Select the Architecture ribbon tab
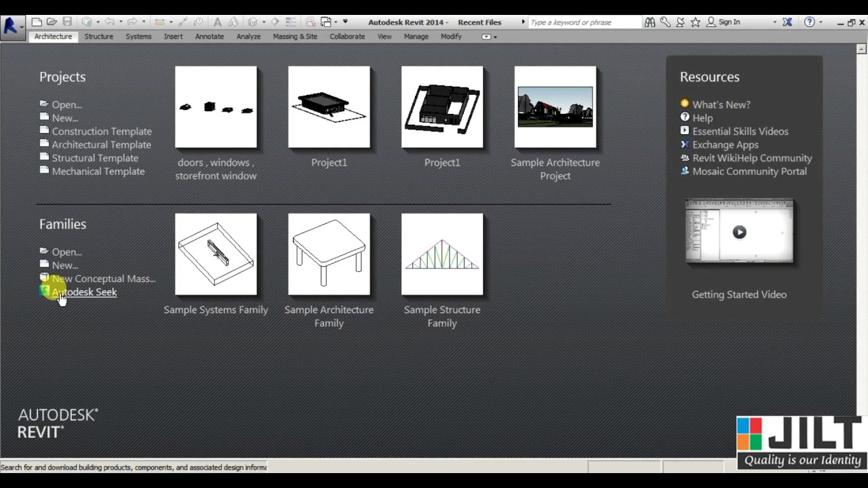This screenshot has height=488, width=868. point(53,37)
